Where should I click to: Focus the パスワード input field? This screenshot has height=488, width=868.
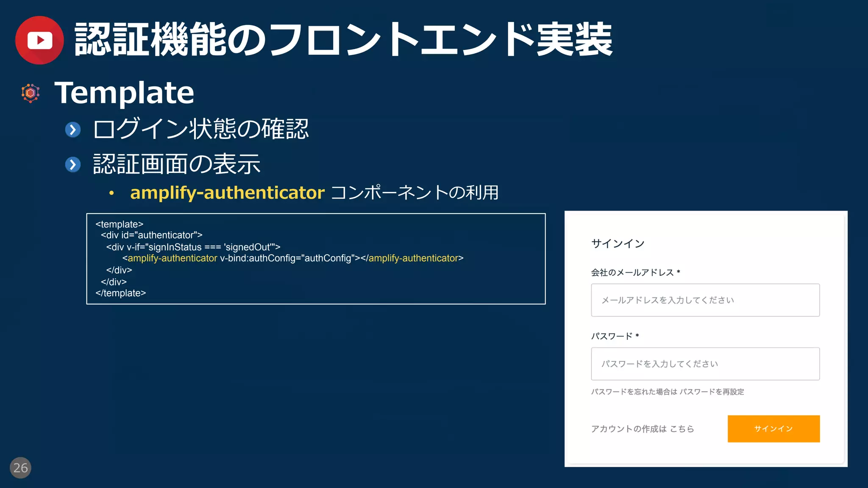click(705, 364)
